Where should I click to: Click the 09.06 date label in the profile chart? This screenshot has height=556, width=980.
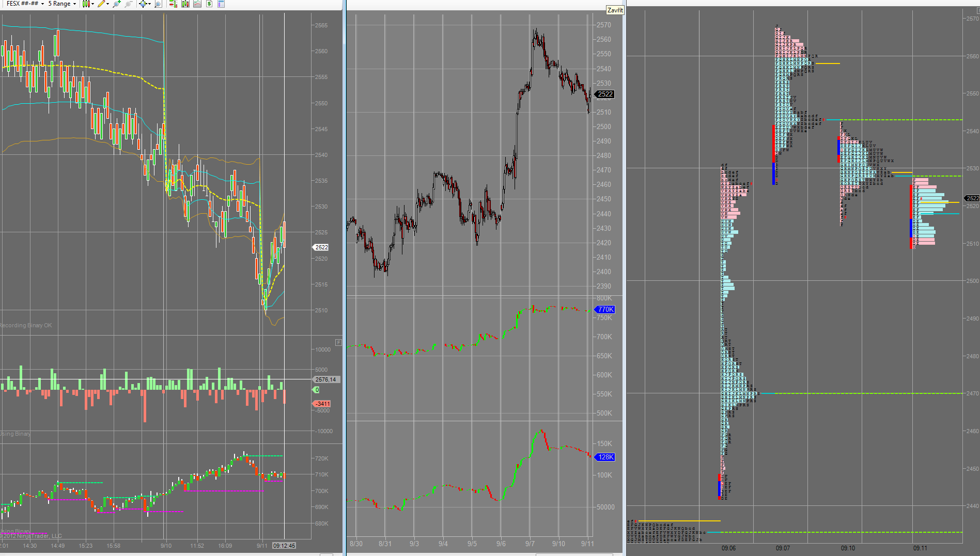pyautogui.click(x=728, y=548)
